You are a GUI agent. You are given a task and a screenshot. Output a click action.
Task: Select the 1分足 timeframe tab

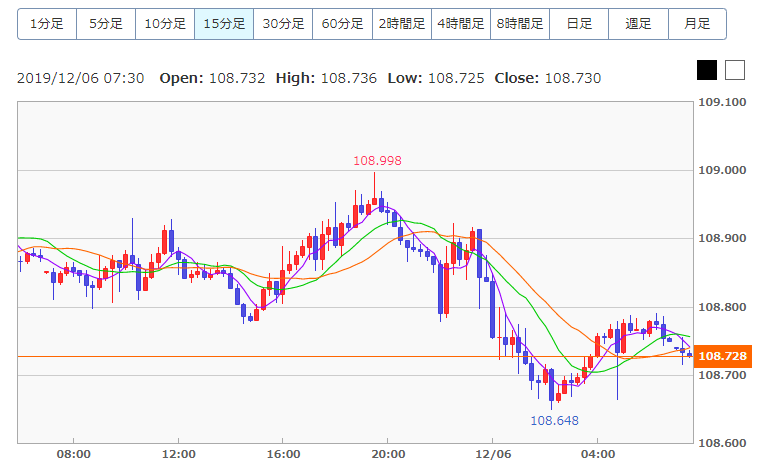pos(47,24)
